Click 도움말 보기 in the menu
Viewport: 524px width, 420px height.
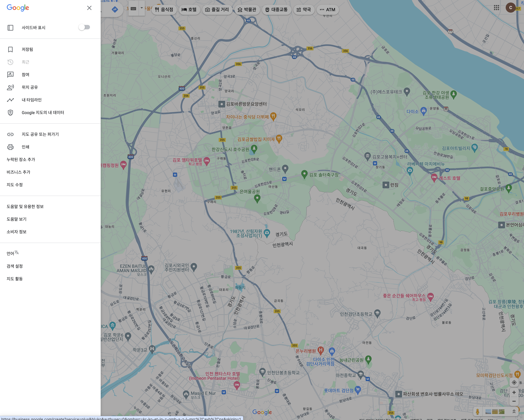tap(17, 219)
